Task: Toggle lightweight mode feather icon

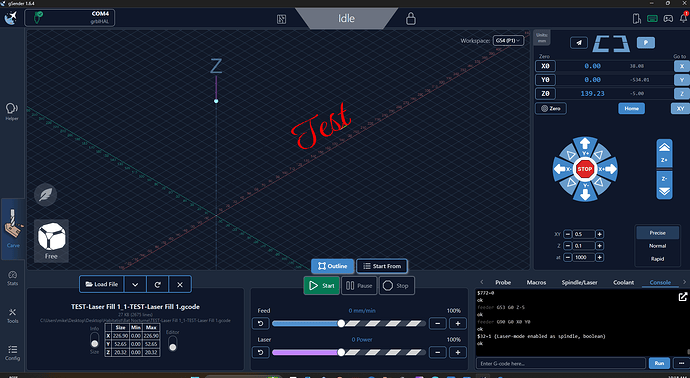Action: [45, 195]
